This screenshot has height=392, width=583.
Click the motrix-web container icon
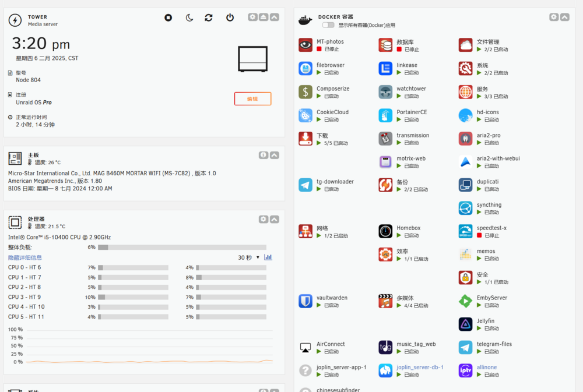click(385, 161)
